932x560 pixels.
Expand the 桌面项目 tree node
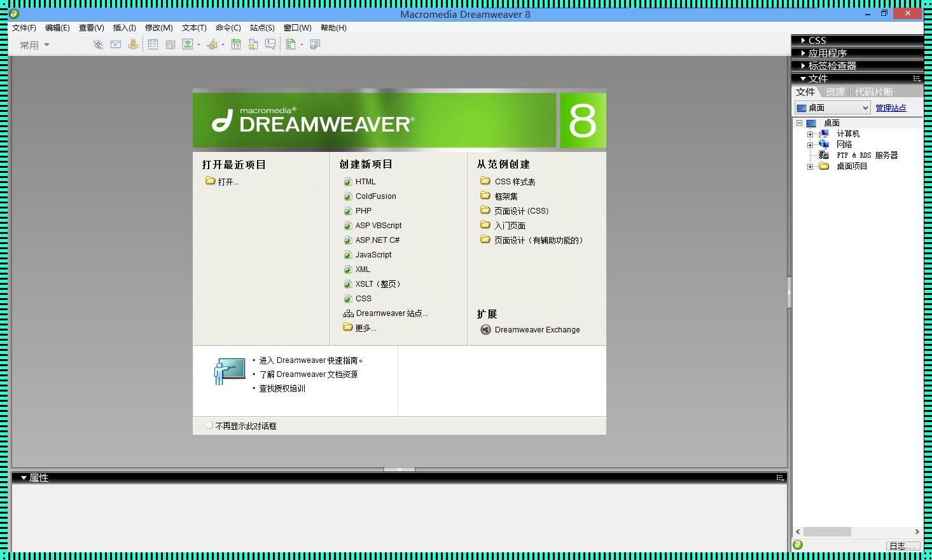point(810,167)
